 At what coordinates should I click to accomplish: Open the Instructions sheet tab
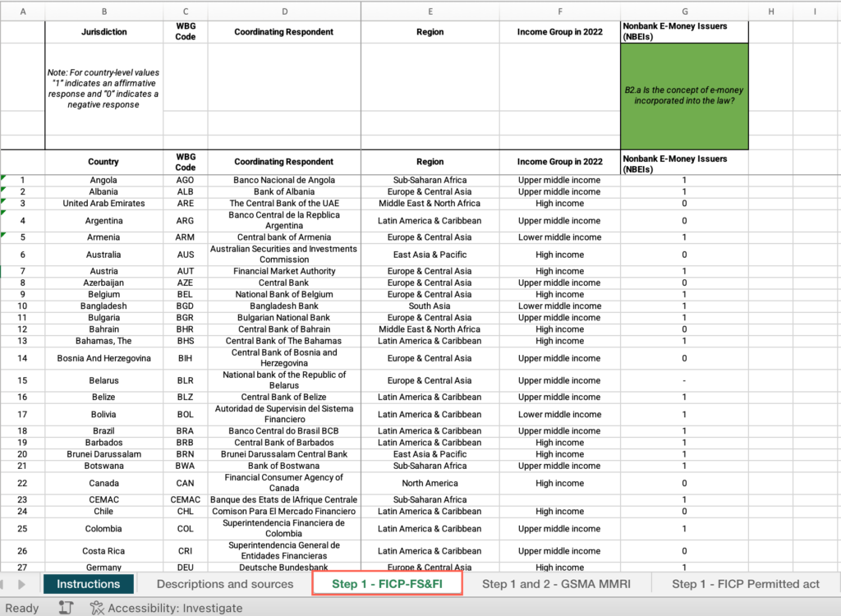[89, 584]
